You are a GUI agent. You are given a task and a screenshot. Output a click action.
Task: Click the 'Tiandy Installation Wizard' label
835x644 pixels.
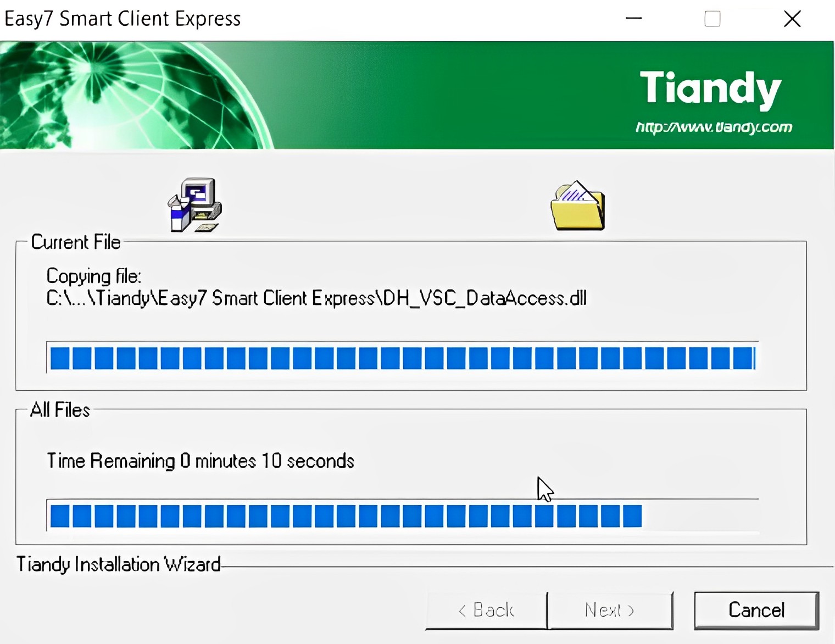(x=118, y=564)
